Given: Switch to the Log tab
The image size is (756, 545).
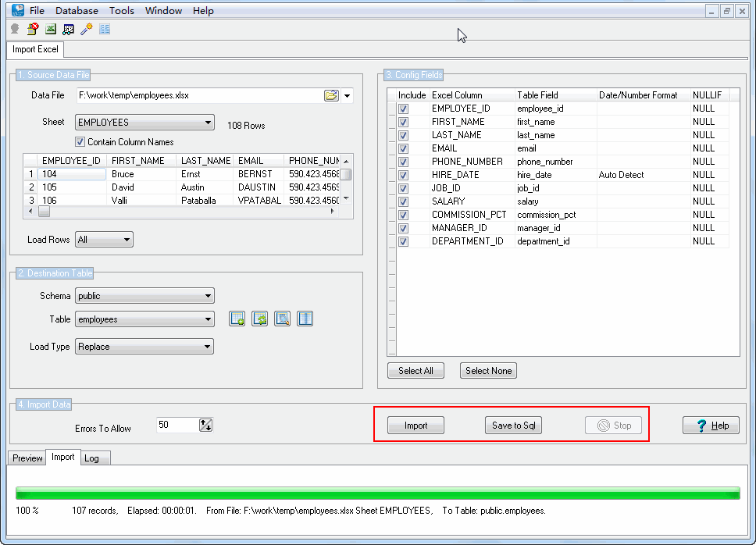Looking at the screenshot, I should pyautogui.click(x=91, y=458).
